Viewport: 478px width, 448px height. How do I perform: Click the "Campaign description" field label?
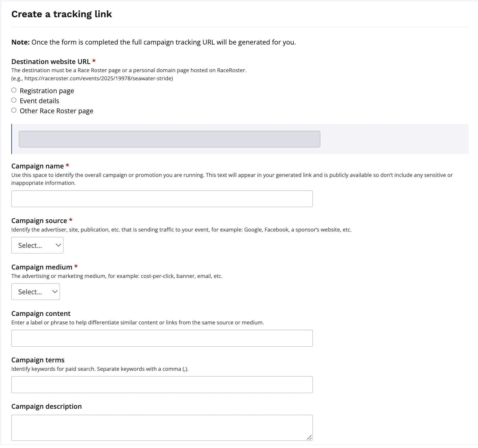(x=46, y=407)
